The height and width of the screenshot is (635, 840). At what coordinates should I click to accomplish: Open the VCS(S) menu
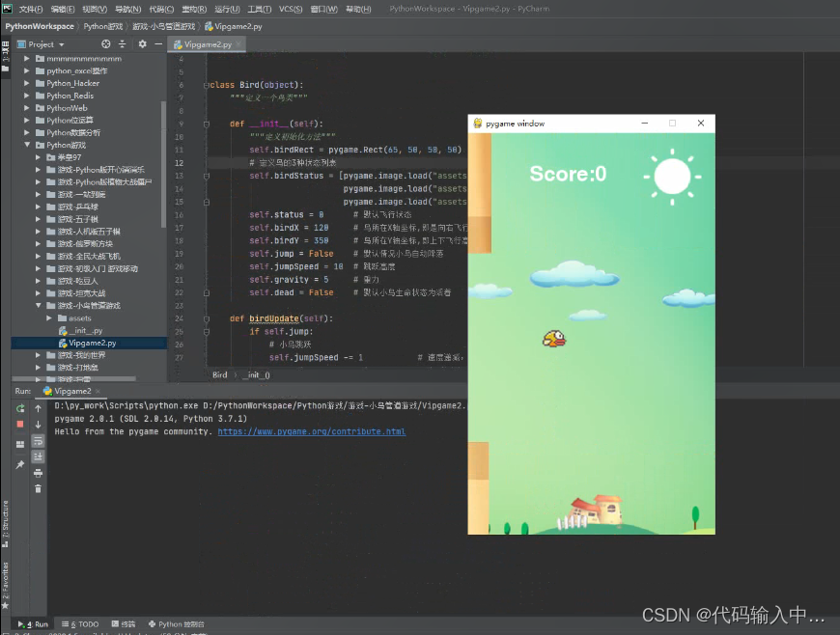point(291,9)
